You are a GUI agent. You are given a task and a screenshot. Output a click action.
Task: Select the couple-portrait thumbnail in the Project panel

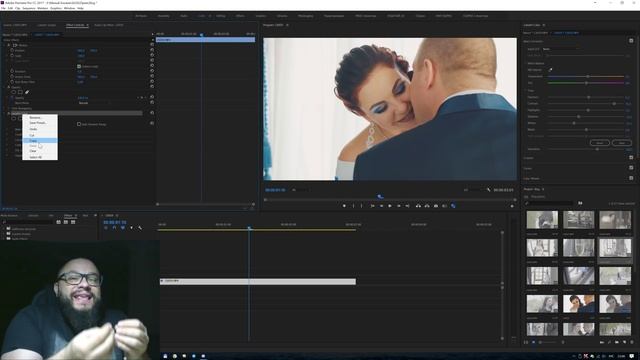tap(578, 304)
